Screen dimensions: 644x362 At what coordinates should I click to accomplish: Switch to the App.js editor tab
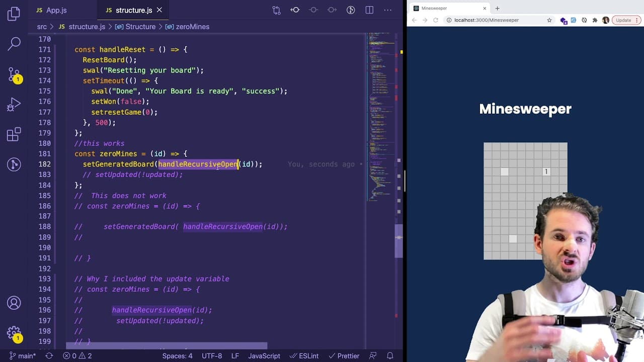[x=51, y=10]
